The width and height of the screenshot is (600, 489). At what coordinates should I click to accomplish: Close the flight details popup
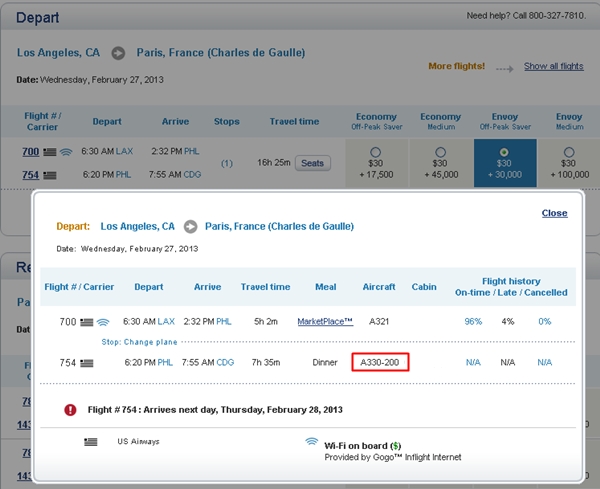(x=554, y=213)
